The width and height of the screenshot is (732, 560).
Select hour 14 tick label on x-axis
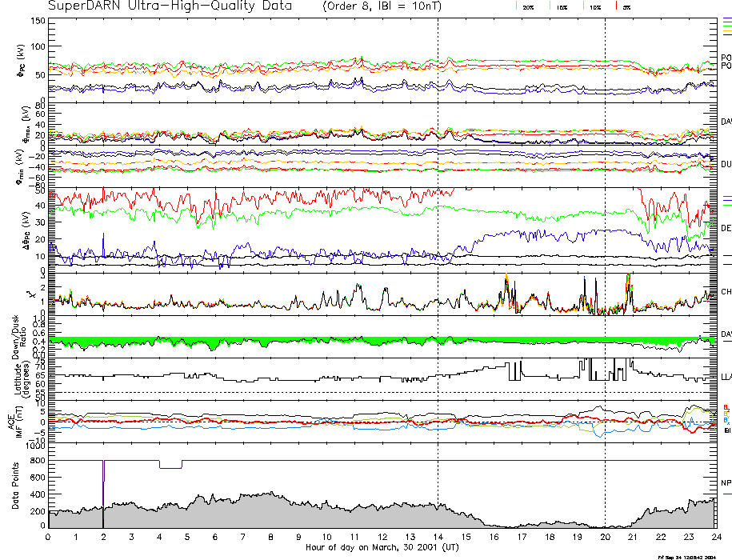point(438,538)
